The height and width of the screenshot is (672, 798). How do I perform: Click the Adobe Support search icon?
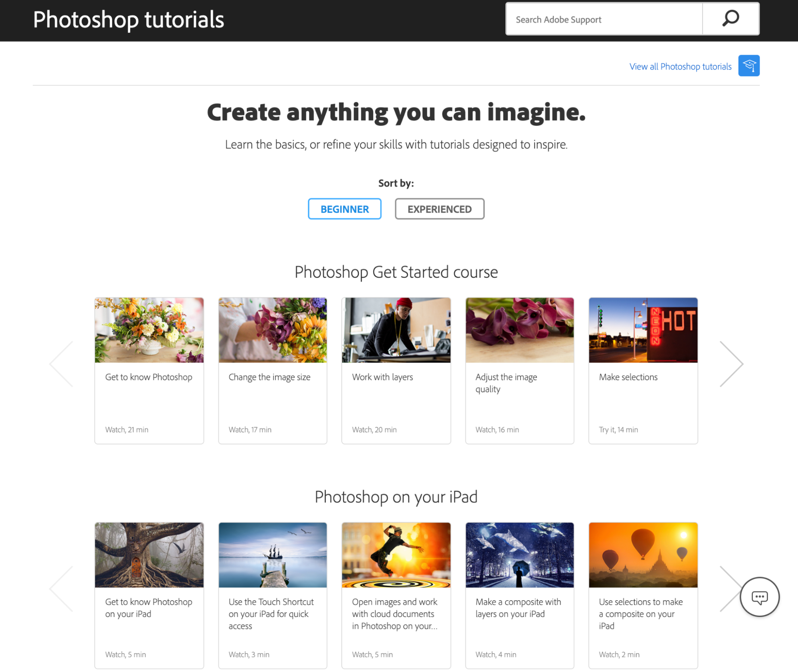(x=731, y=19)
